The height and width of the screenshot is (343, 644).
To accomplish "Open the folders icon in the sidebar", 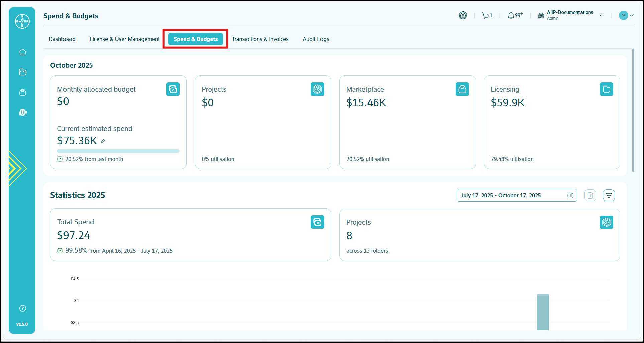I will coord(23,72).
